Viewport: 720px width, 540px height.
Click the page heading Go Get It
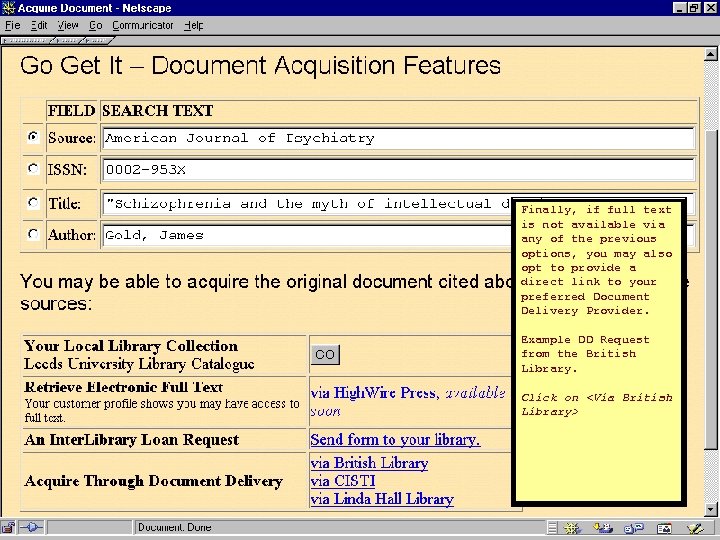tap(260, 65)
